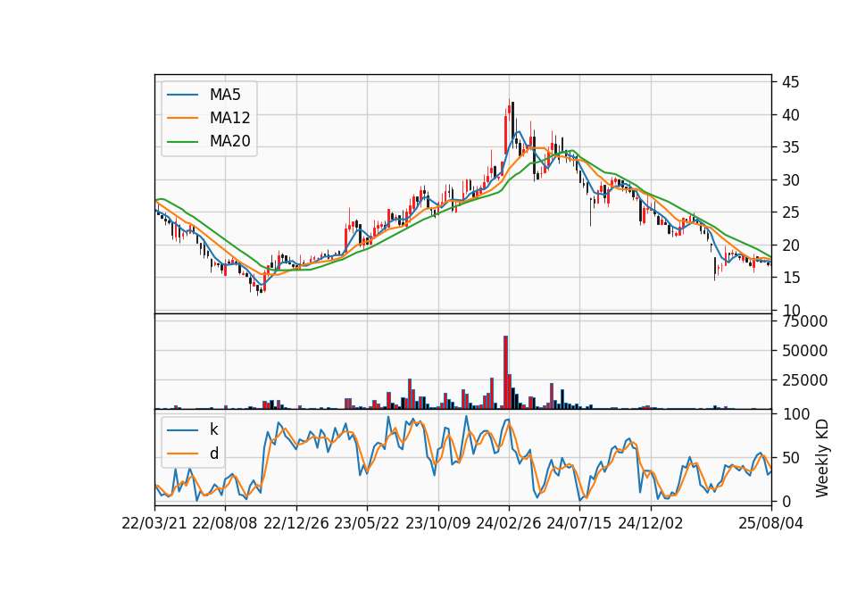Click the k legend label
The image size is (857, 616).
213,429
